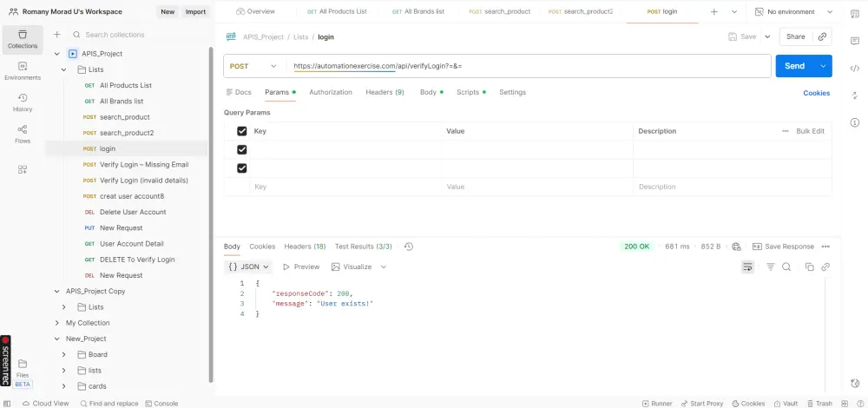This screenshot has height=408, width=868.
Task: Copy the response with the copy icon
Action: [x=809, y=267]
